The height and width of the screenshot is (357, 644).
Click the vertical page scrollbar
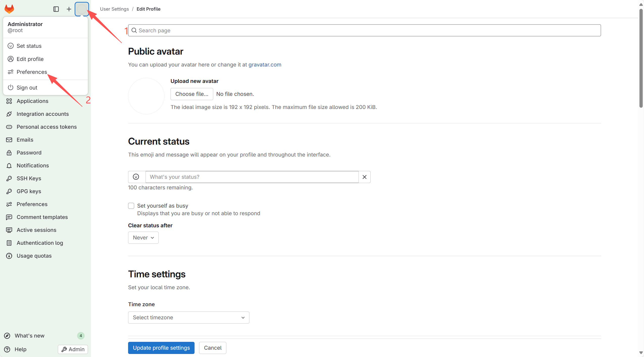641,58
